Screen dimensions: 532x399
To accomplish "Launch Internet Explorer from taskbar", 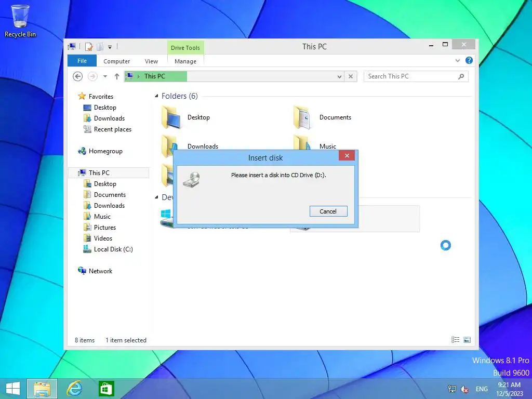I will [74, 389].
